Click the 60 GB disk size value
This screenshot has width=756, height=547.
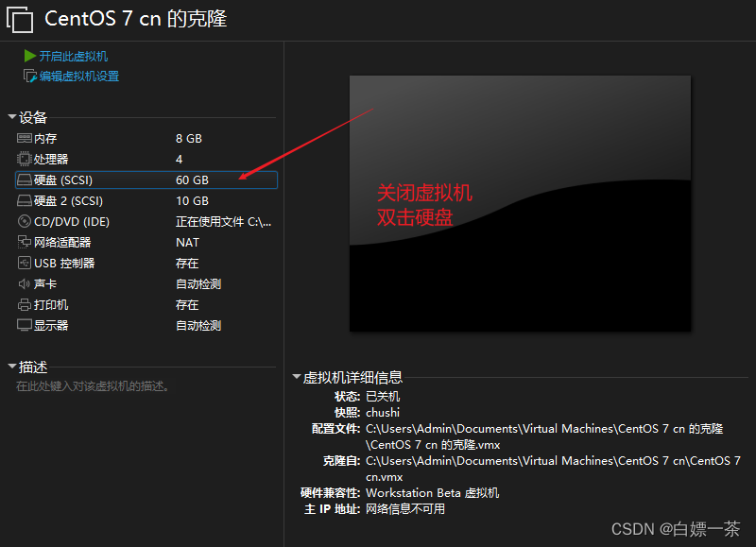point(193,179)
